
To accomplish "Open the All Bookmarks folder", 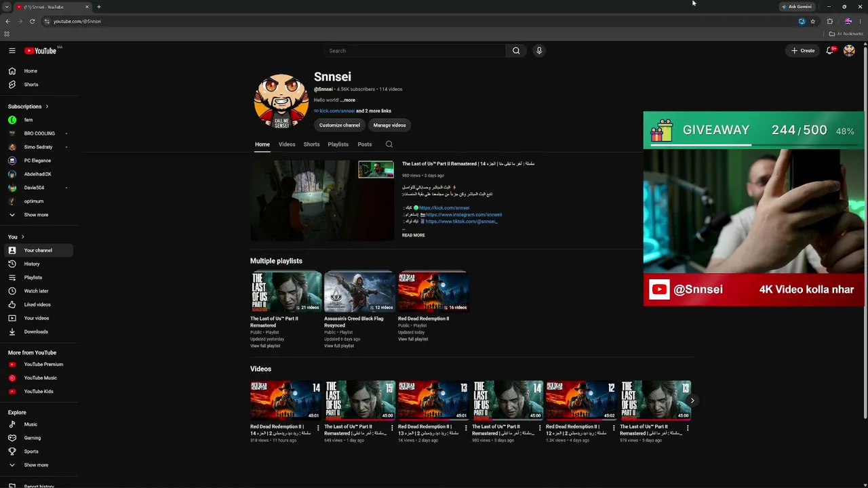I will coord(846,34).
